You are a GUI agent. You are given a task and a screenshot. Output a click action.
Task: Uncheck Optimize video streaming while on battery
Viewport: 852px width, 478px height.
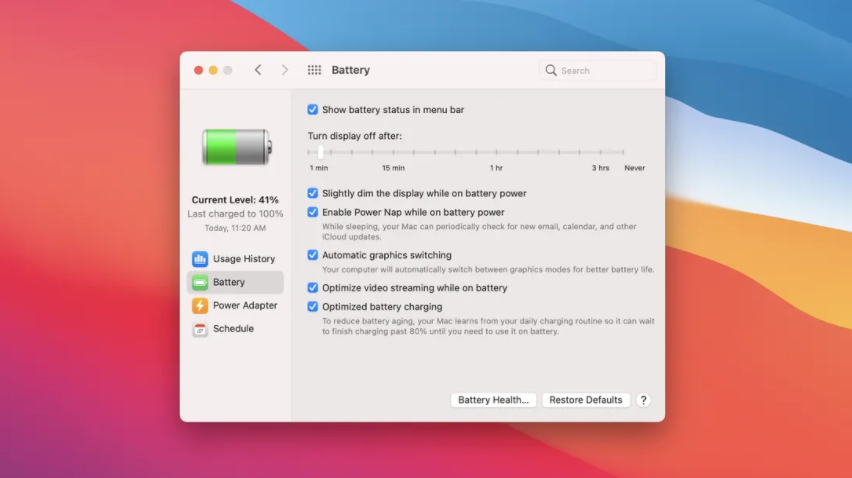313,288
